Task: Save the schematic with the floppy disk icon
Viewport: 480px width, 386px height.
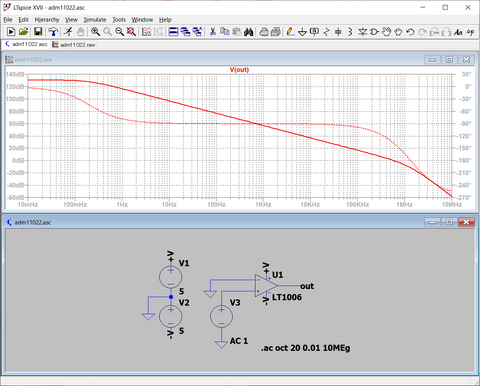Action: (38, 32)
